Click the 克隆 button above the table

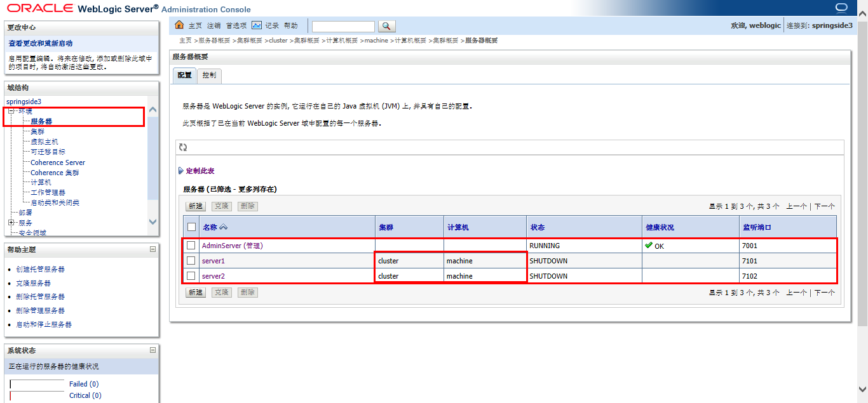click(x=221, y=206)
